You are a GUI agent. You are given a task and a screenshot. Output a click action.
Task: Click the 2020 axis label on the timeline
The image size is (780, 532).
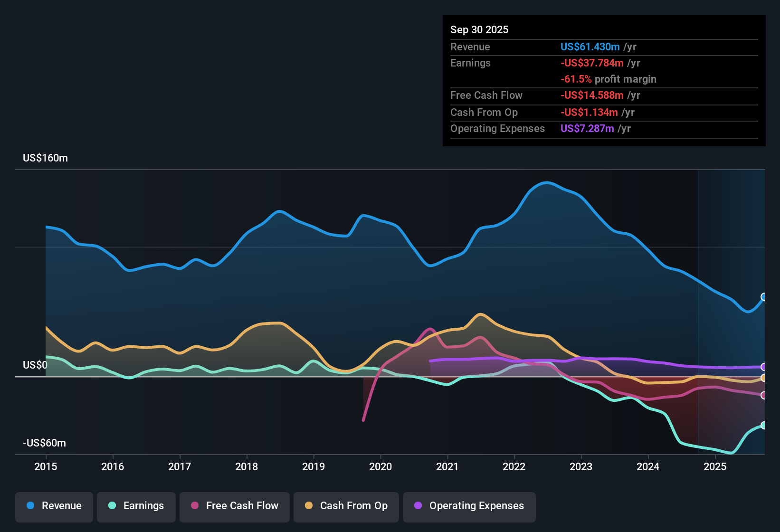pyautogui.click(x=380, y=467)
